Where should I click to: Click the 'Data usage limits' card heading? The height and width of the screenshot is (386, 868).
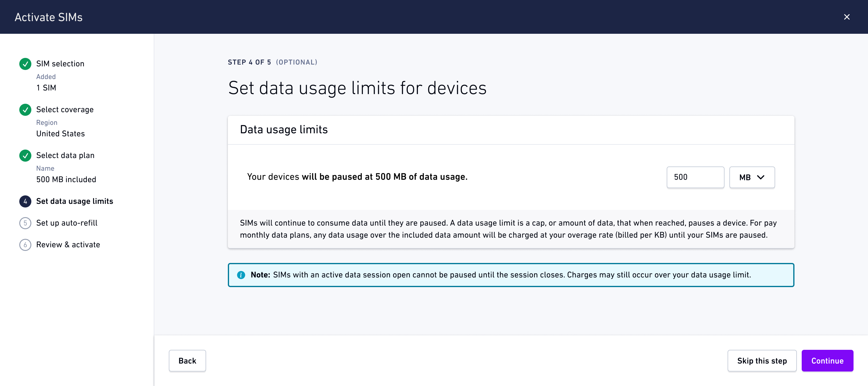click(x=284, y=129)
